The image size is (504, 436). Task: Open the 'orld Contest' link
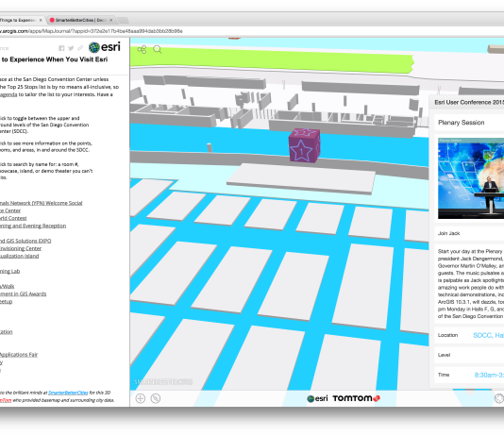pyautogui.click(x=13, y=218)
